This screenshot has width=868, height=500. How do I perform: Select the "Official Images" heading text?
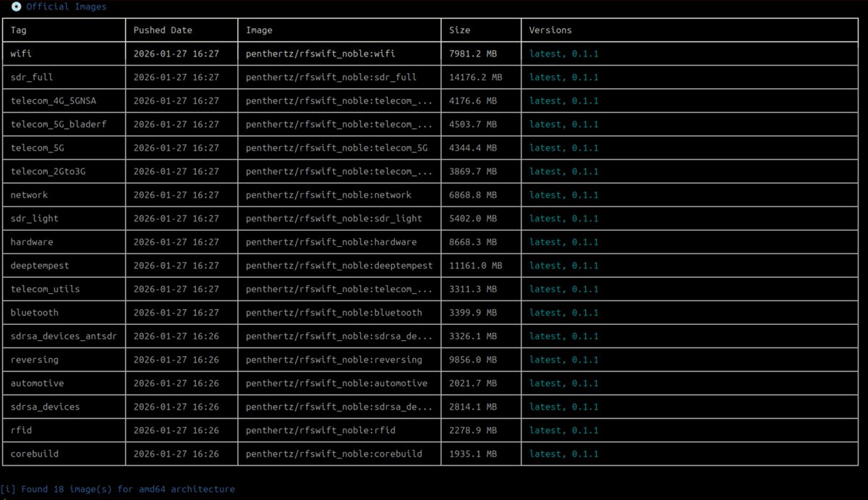click(67, 7)
